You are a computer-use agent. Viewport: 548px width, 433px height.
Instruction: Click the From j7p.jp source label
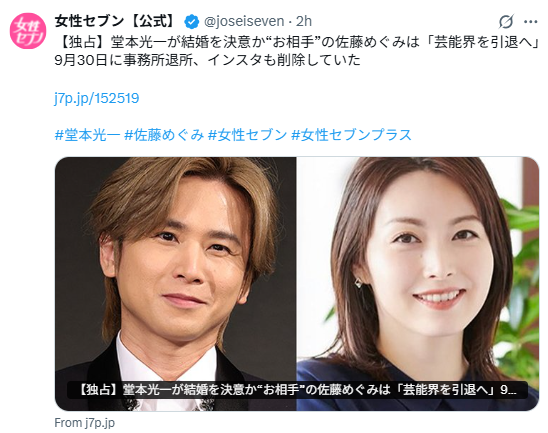[x=85, y=423]
